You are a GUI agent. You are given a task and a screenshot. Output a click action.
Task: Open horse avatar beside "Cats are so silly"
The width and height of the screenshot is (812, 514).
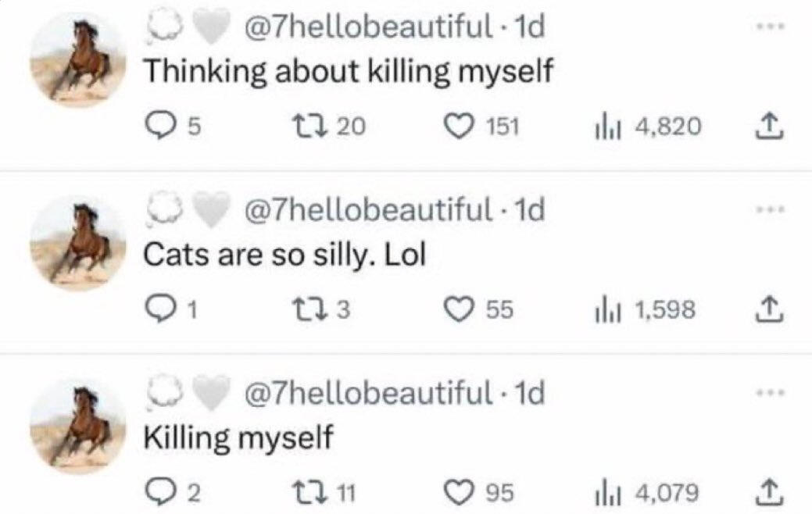tap(78, 243)
